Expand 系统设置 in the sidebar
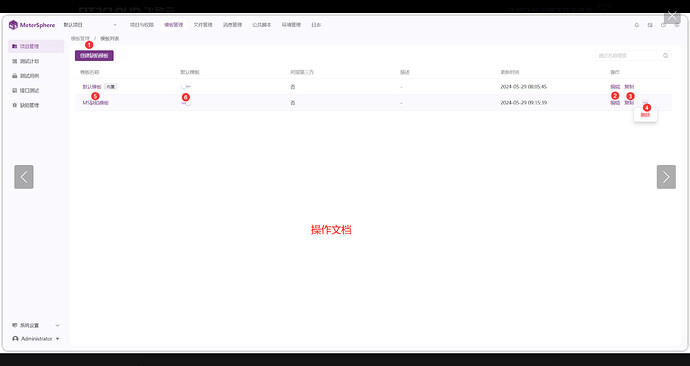690x366 pixels. 36,325
